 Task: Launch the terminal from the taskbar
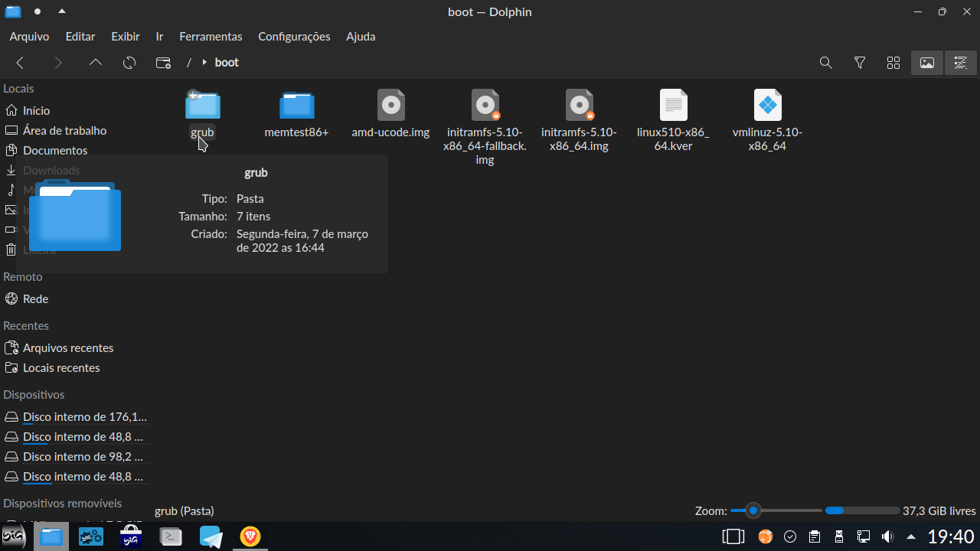click(171, 536)
